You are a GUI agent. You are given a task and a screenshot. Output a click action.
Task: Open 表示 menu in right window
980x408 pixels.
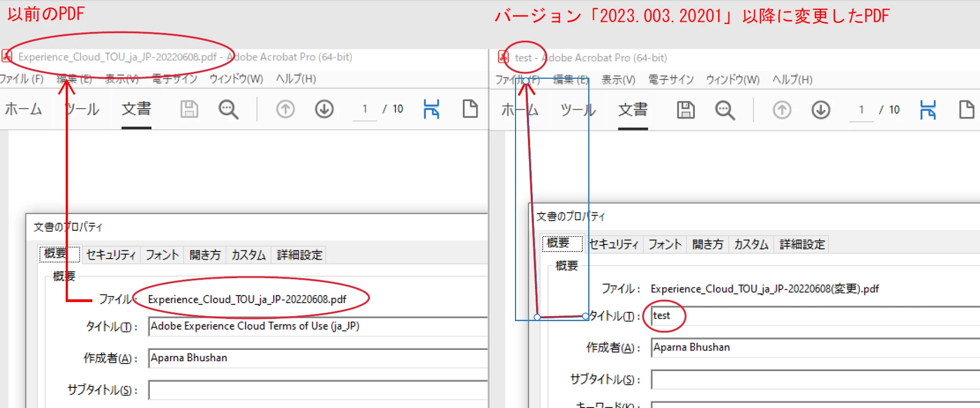click(618, 80)
